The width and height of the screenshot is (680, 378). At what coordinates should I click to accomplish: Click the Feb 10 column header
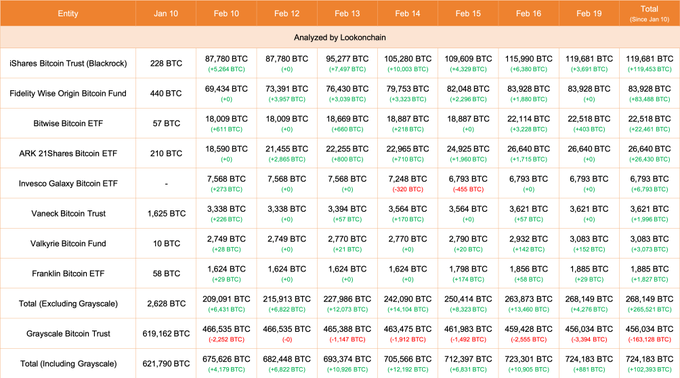[226, 13]
